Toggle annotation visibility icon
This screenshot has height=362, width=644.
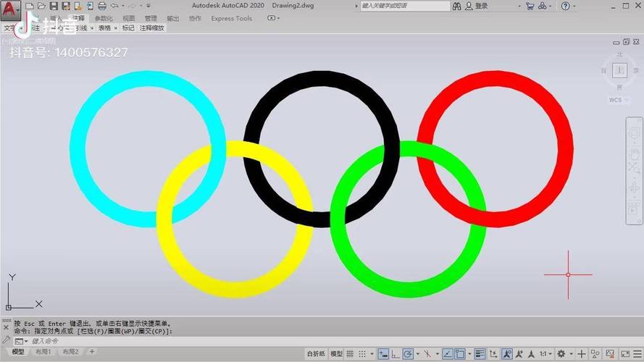(x=507, y=354)
